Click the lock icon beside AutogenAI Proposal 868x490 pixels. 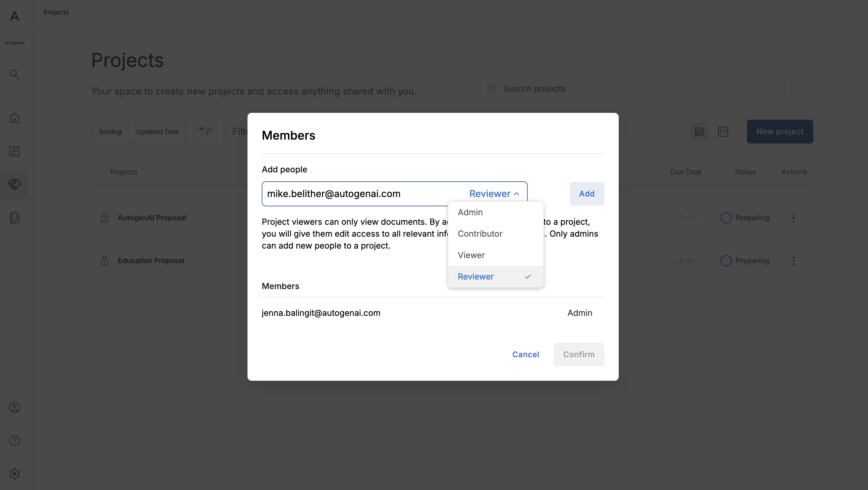click(105, 218)
